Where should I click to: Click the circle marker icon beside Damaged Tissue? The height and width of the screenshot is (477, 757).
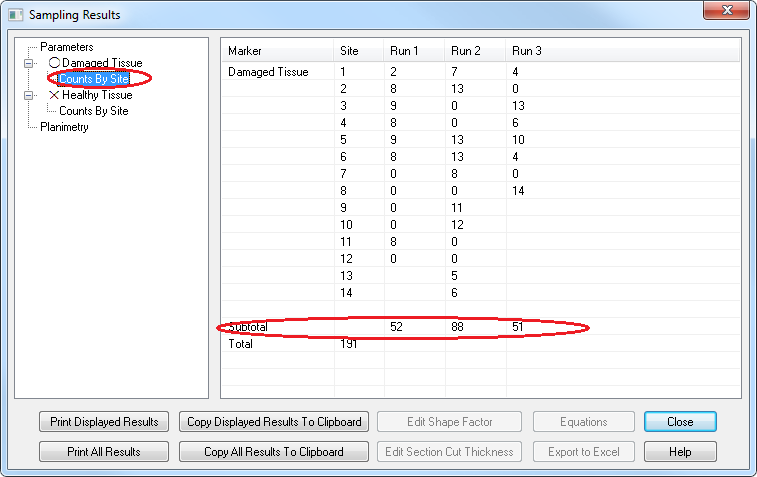(x=54, y=63)
